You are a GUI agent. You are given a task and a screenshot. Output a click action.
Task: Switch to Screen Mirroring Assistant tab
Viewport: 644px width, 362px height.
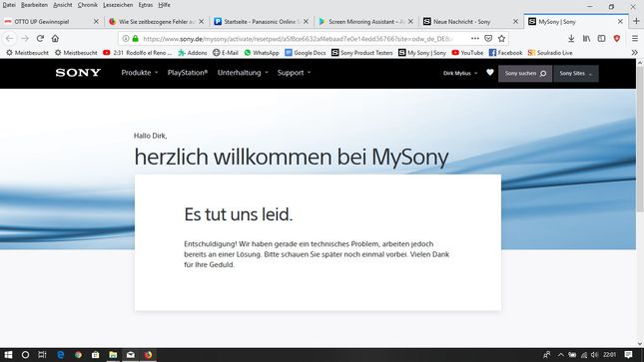click(x=365, y=21)
